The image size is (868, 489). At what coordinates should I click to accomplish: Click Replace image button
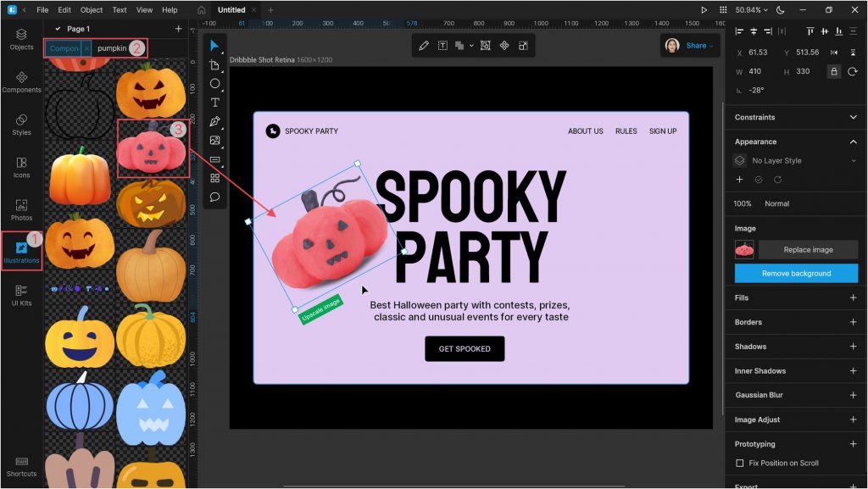coord(808,249)
